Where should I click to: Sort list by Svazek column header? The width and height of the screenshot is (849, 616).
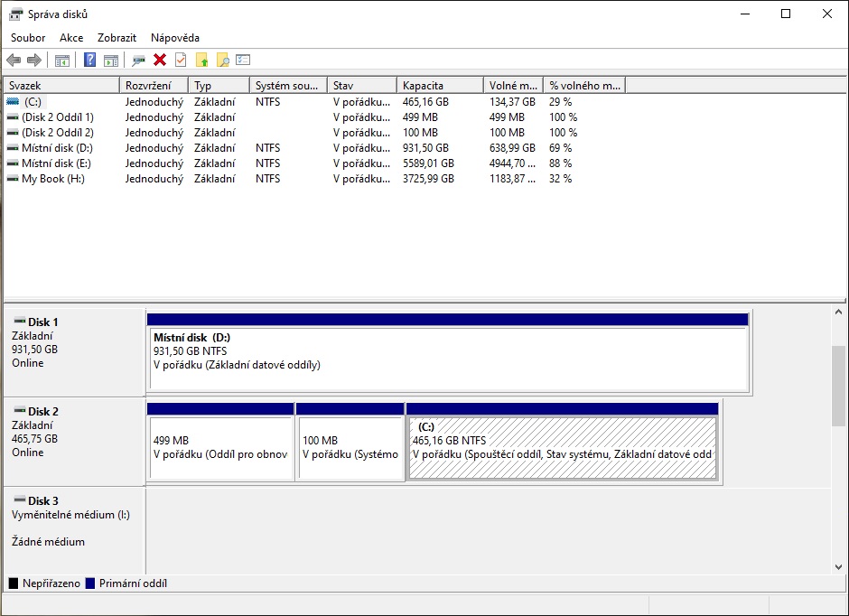(x=61, y=86)
